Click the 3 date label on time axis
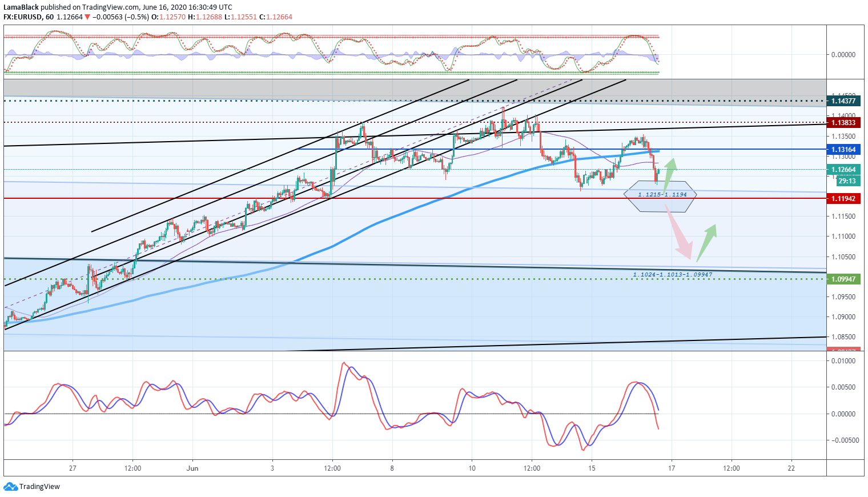This screenshot has height=497, width=868. pos(272,468)
